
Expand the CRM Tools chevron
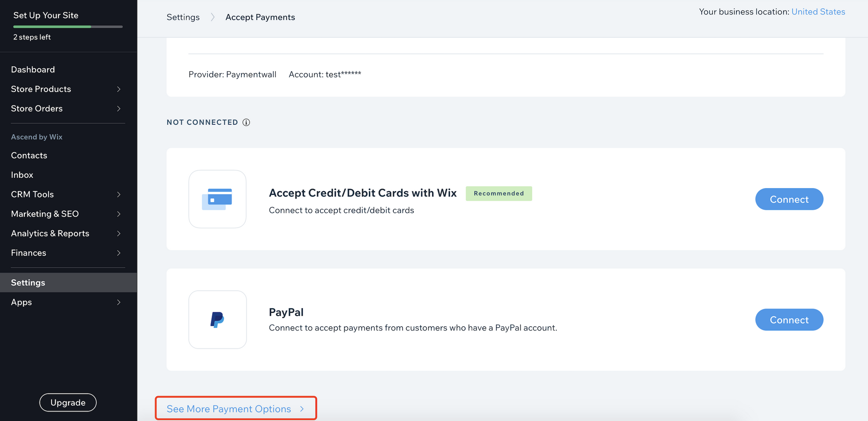[x=118, y=195]
